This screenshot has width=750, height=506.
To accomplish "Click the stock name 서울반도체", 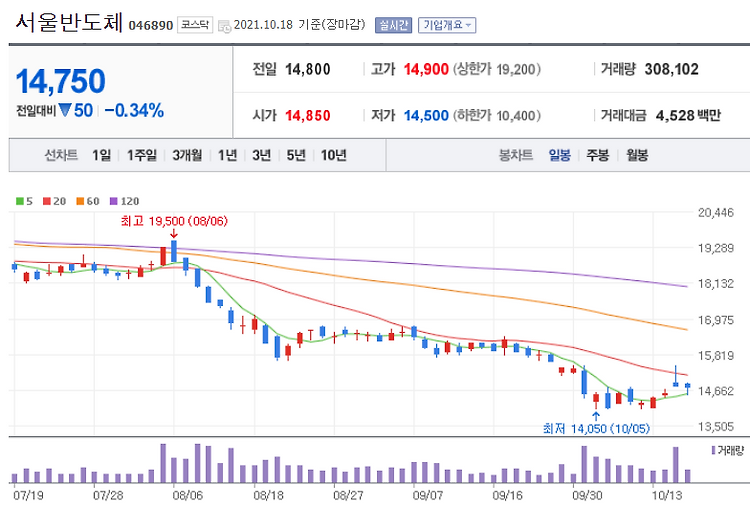I will [69, 22].
